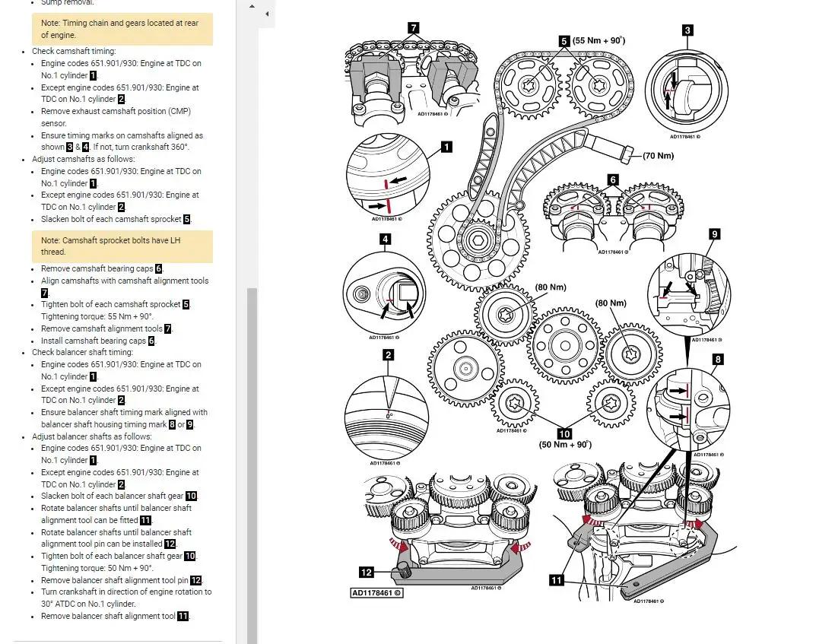
Task: Click the '0°' mark in diagram detail 2
Action: coord(389,416)
